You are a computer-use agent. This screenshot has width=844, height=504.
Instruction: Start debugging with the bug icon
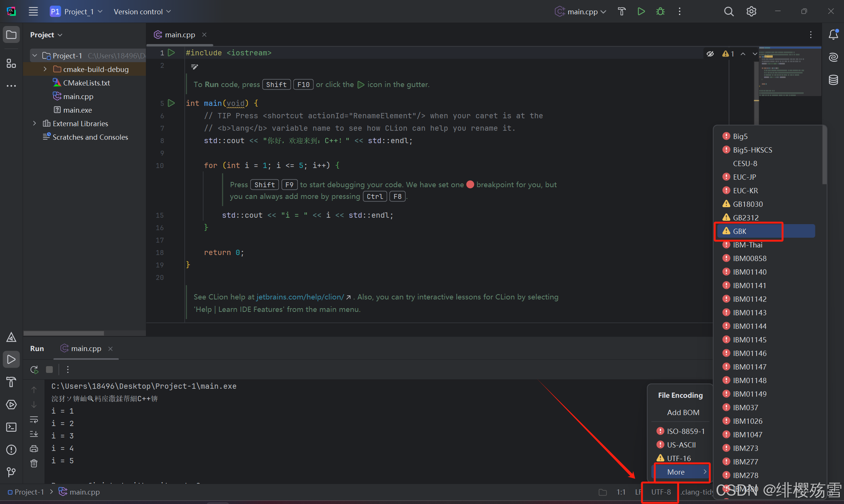tap(660, 12)
